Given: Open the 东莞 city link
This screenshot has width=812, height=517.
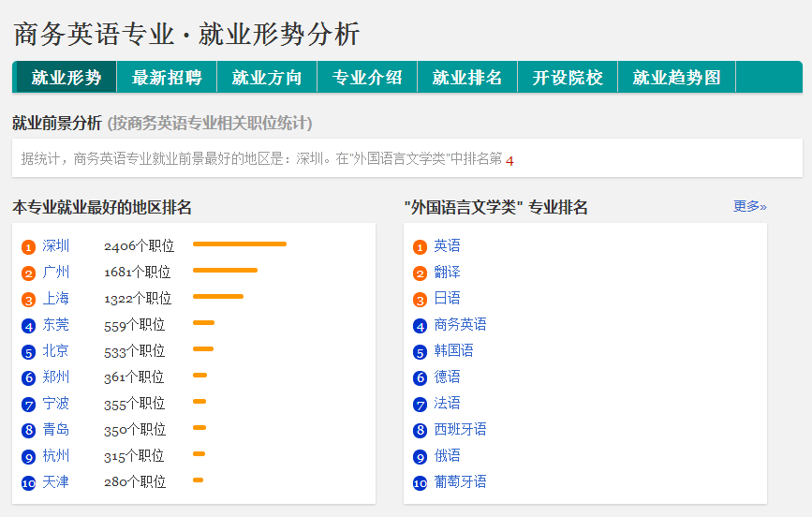Looking at the screenshot, I should 56,325.
